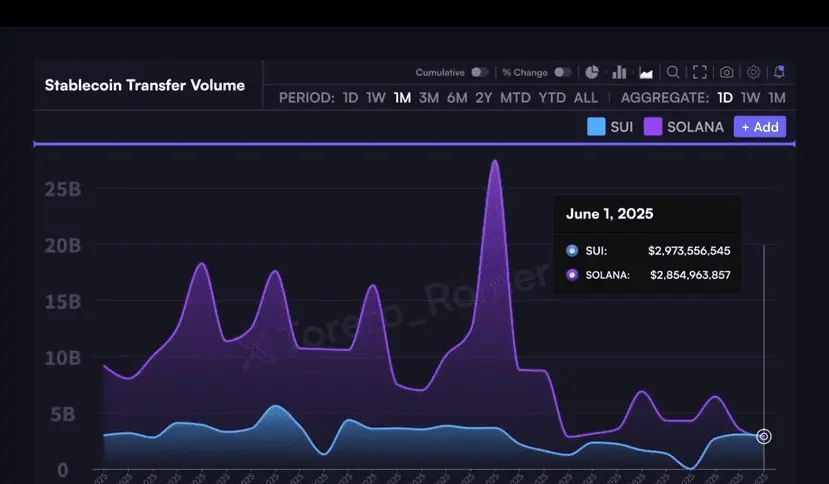Click the purple SOLANA legend swatch

(x=653, y=127)
